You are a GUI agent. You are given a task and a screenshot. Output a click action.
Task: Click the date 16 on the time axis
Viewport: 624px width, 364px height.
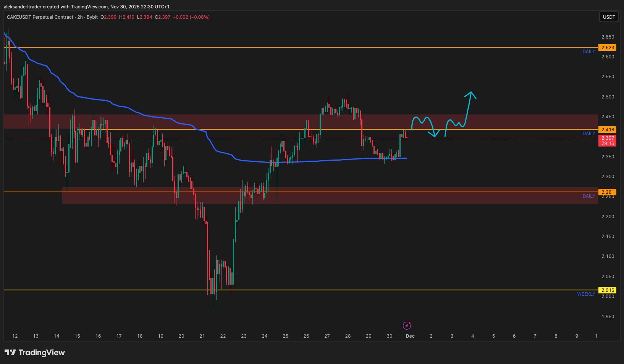[x=98, y=336]
